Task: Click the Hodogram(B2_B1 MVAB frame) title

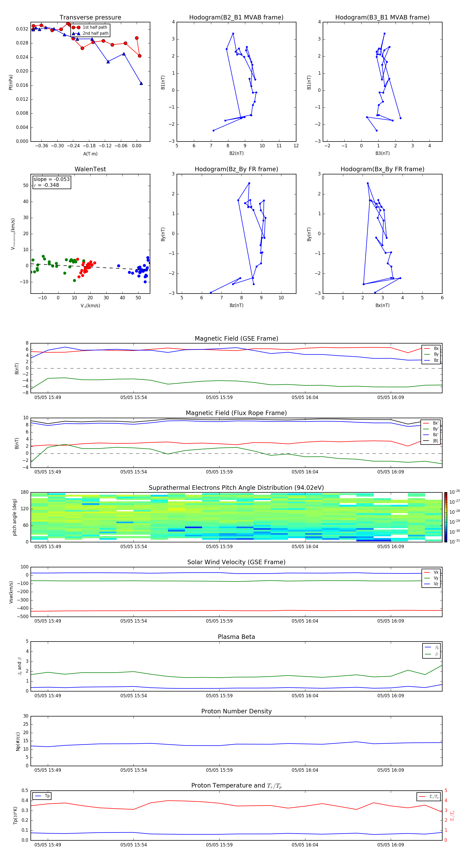Action: click(x=236, y=18)
